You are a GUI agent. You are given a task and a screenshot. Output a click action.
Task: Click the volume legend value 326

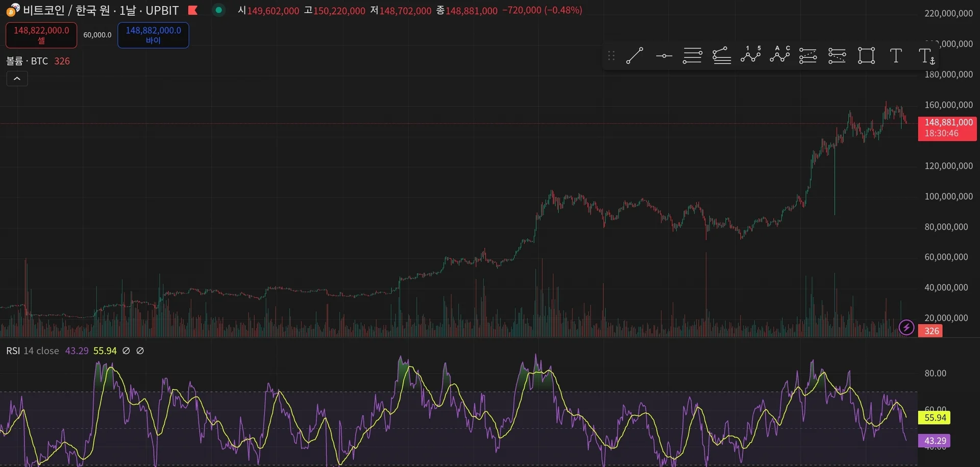62,61
